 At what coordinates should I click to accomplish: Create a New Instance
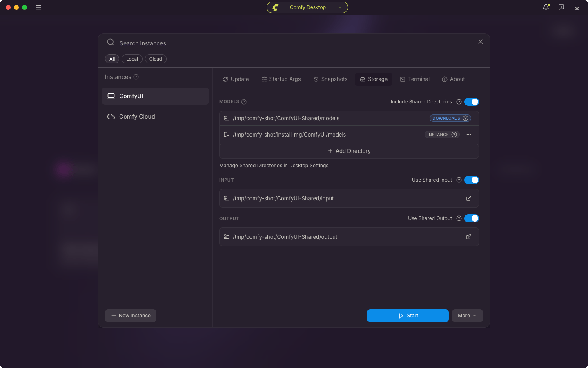(131, 316)
